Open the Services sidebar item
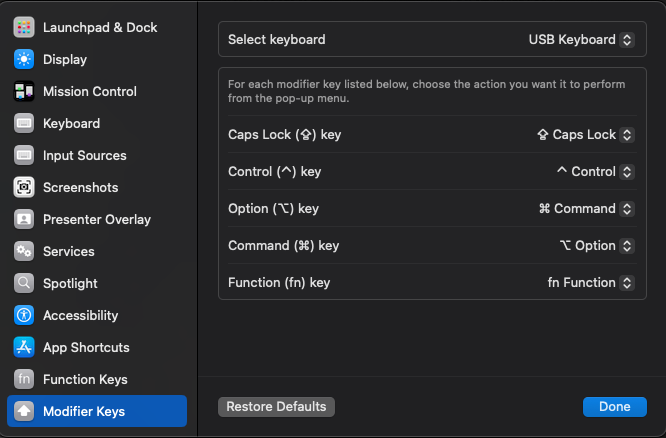This screenshot has height=438, width=666. [x=68, y=251]
